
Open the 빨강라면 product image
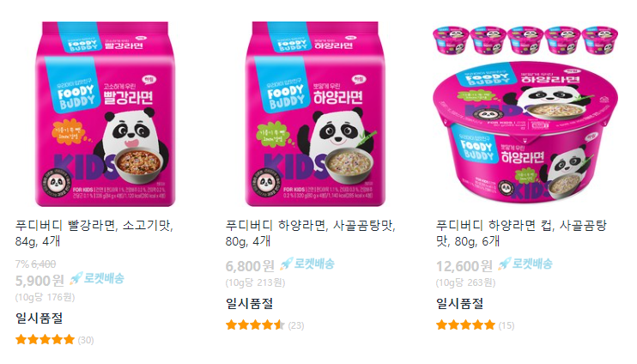click(x=105, y=114)
